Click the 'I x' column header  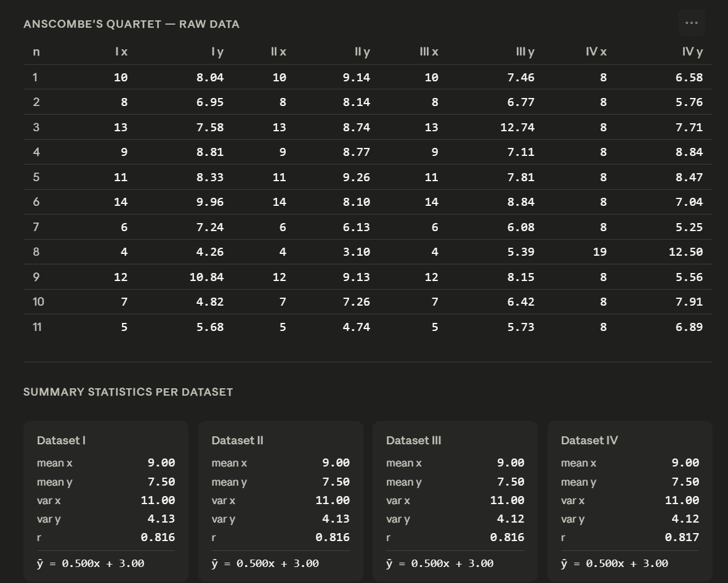121,52
